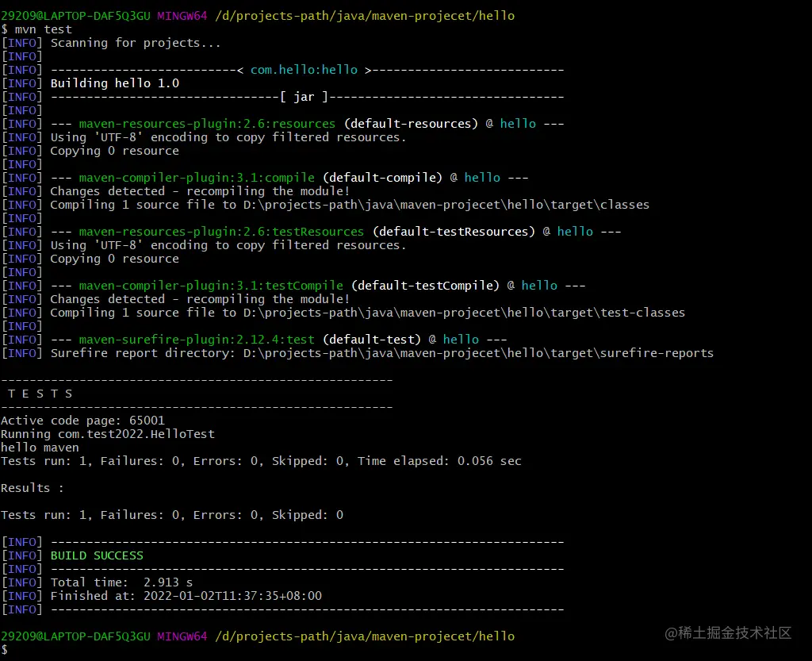Click 'maven-resources-plugin:2.6:testResources' text
This screenshot has height=661, width=812.
coord(221,232)
